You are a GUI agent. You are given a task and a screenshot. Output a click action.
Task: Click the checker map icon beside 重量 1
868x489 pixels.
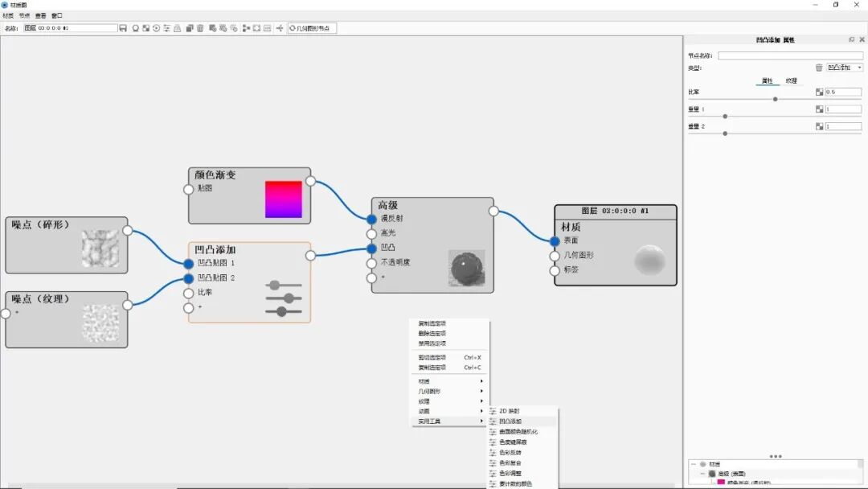[819, 109]
